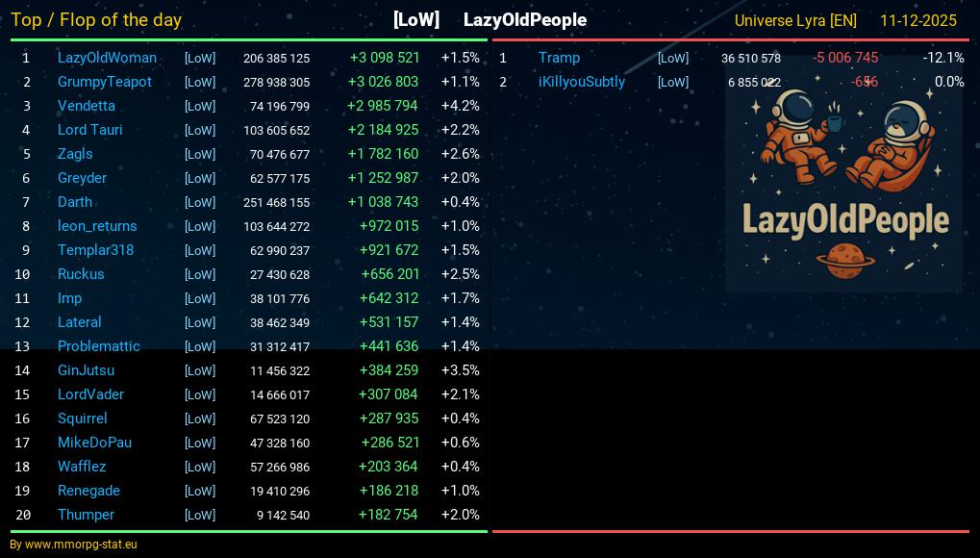Open the GinJutsu player entry
Screen dimensions: 980x558
click(x=86, y=370)
